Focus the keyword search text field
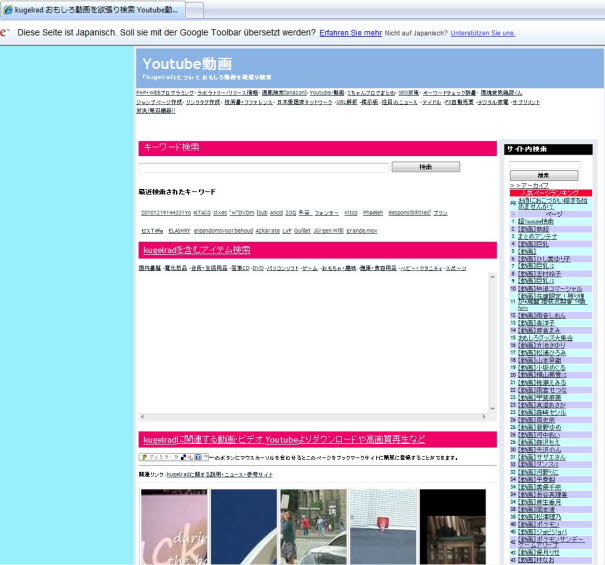 click(264, 167)
